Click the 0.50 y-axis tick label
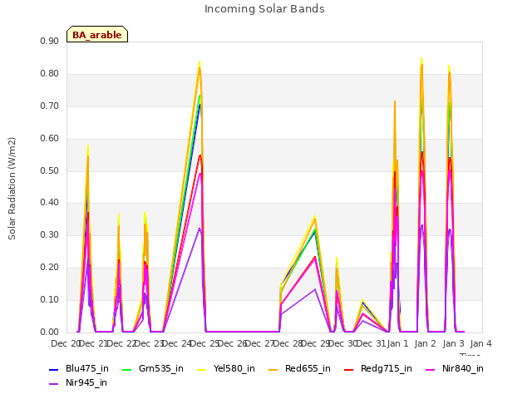The image size is (532, 399). (49, 170)
